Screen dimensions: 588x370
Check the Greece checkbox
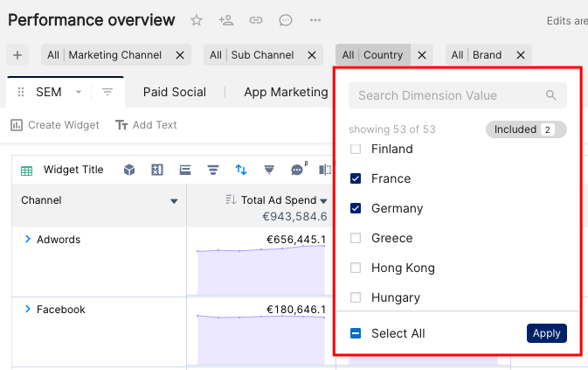click(356, 238)
